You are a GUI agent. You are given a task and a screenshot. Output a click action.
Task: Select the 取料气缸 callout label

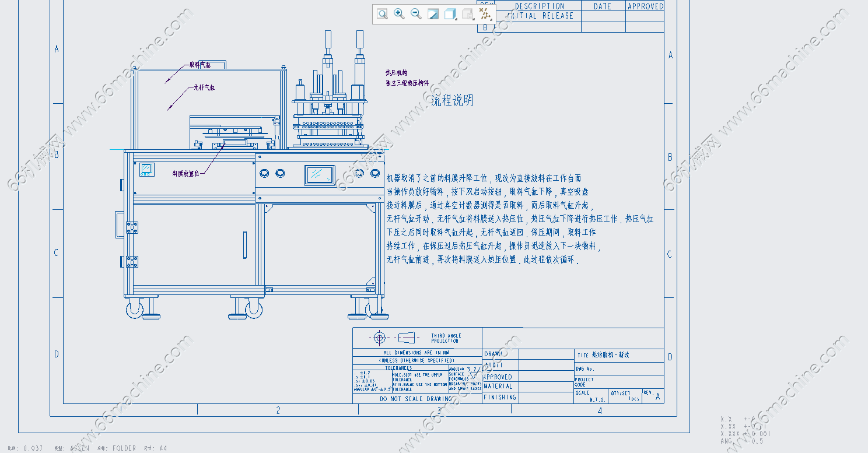pos(199,65)
